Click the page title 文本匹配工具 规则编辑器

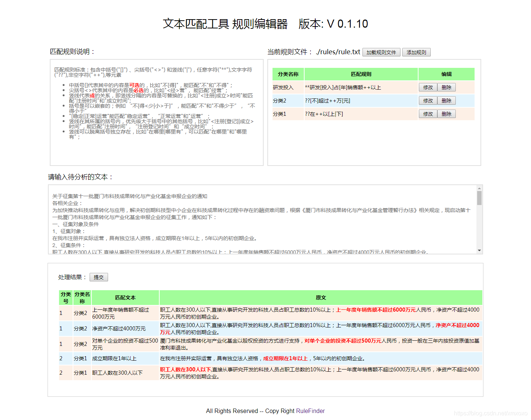point(225,24)
